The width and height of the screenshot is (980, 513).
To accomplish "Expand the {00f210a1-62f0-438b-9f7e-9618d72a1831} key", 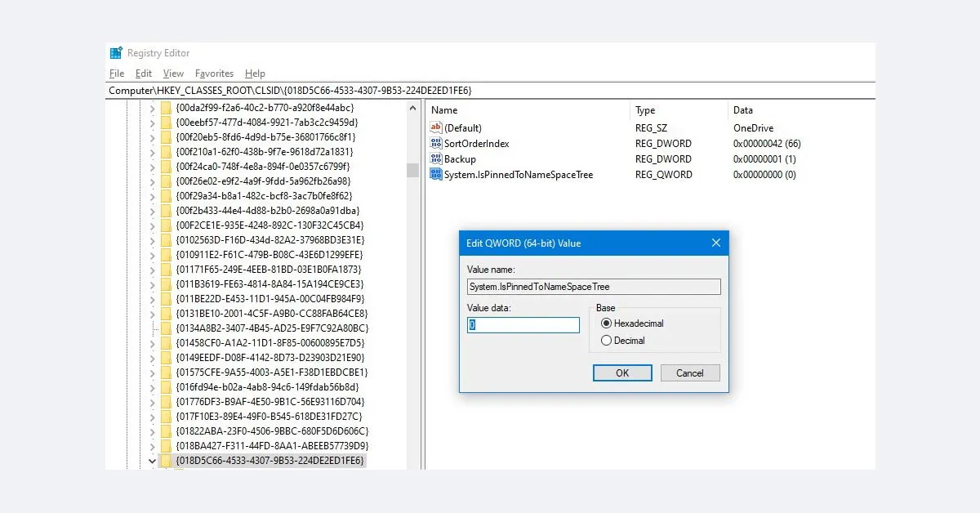I will tap(152, 152).
